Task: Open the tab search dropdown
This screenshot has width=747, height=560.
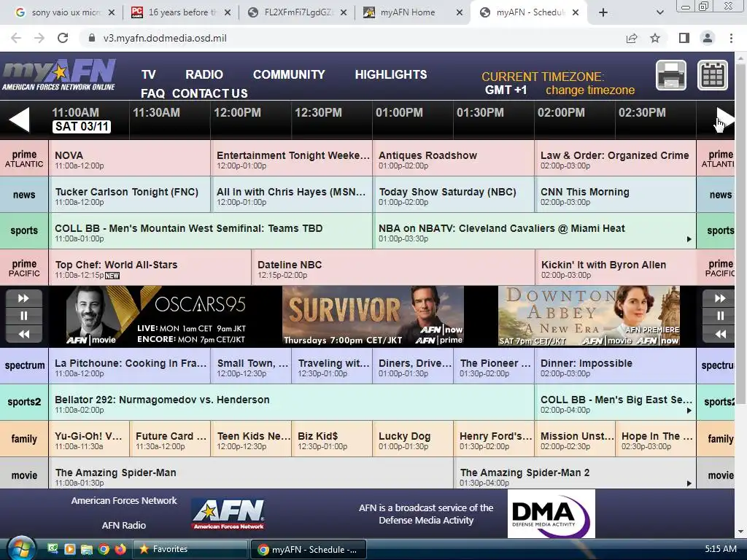Action: click(x=659, y=12)
